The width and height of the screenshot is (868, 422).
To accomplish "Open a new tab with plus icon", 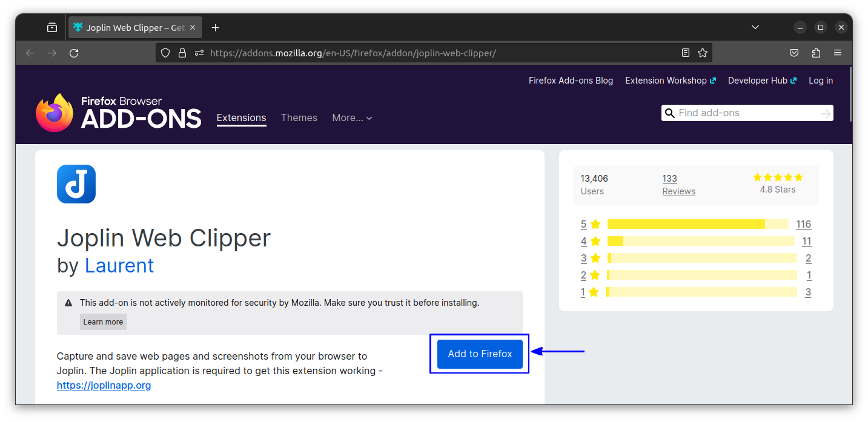I will pos(215,27).
